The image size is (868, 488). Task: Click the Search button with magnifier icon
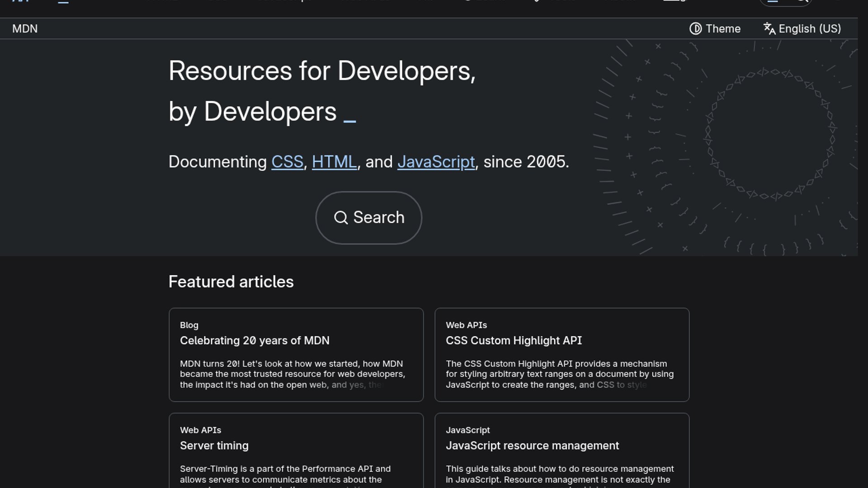click(368, 218)
